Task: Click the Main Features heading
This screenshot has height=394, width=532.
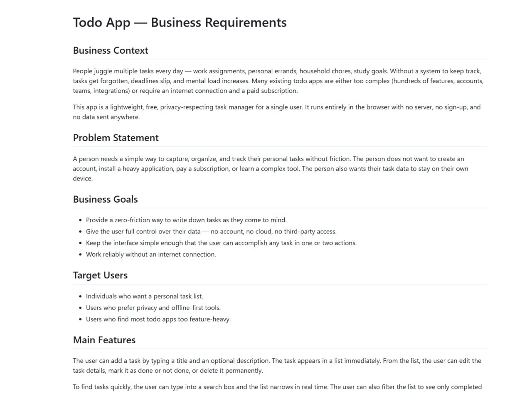Action: [x=104, y=340]
